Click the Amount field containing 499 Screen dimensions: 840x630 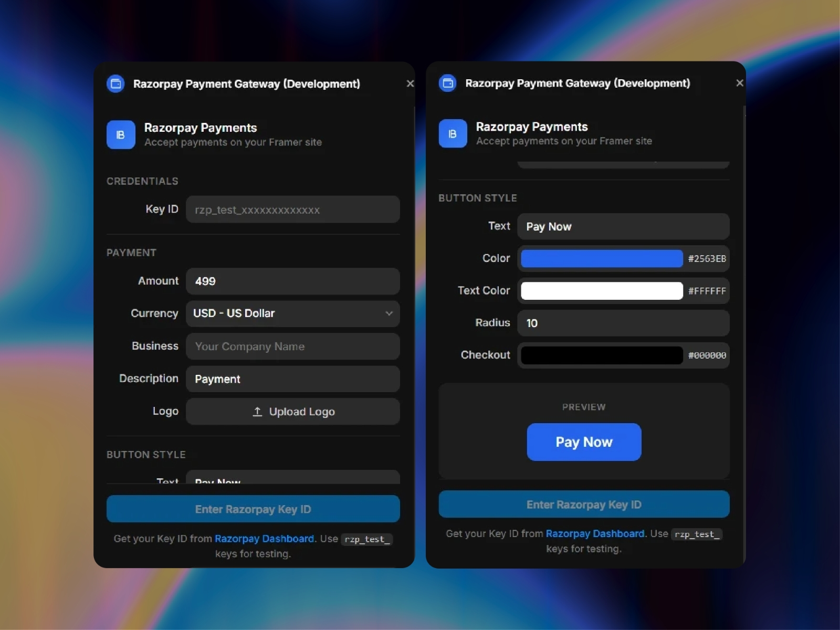[x=292, y=281]
